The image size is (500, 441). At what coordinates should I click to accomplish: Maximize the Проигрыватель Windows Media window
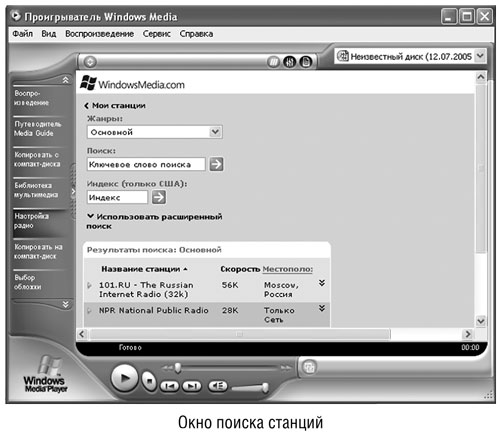pos(467,16)
